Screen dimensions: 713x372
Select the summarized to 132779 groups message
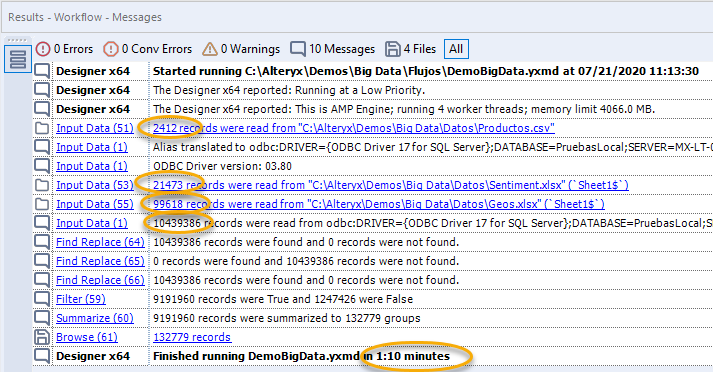click(286, 318)
